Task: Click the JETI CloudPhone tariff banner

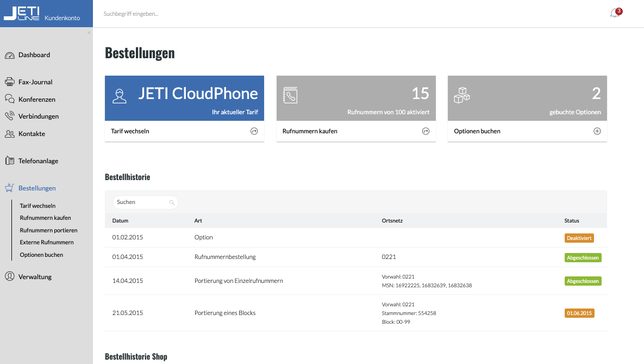Action: click(x=184, y=98)
